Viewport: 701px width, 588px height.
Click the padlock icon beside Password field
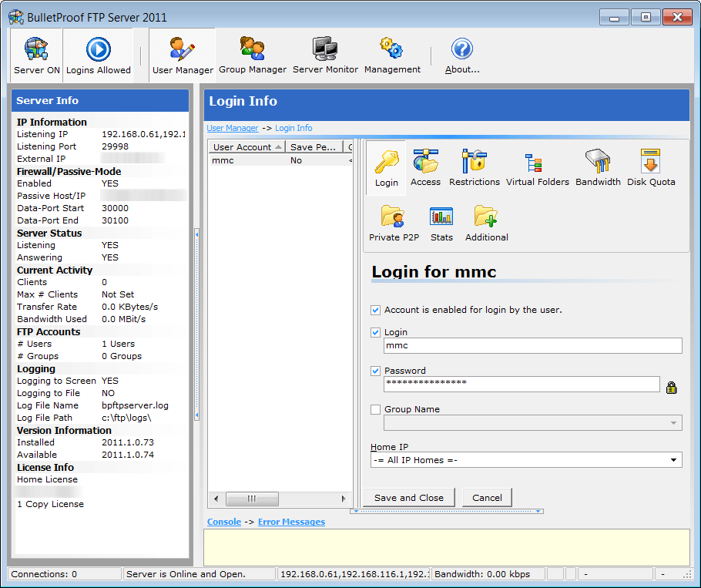671,387
